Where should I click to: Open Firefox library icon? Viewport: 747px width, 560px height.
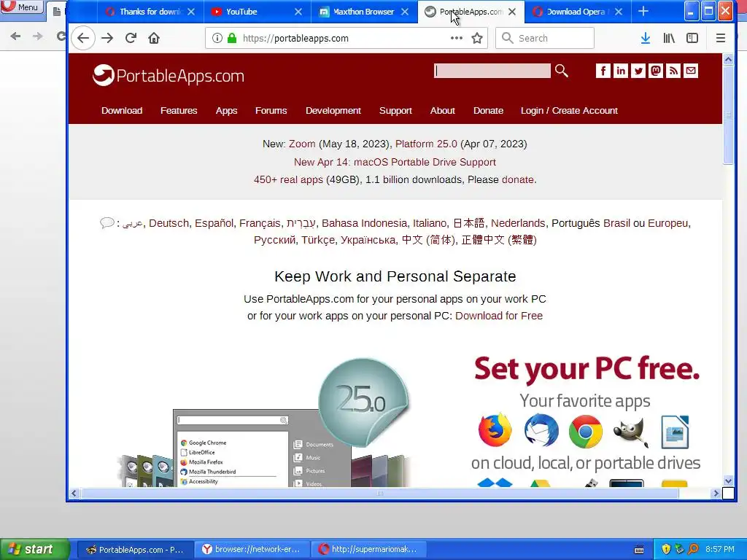pos(669,38)
